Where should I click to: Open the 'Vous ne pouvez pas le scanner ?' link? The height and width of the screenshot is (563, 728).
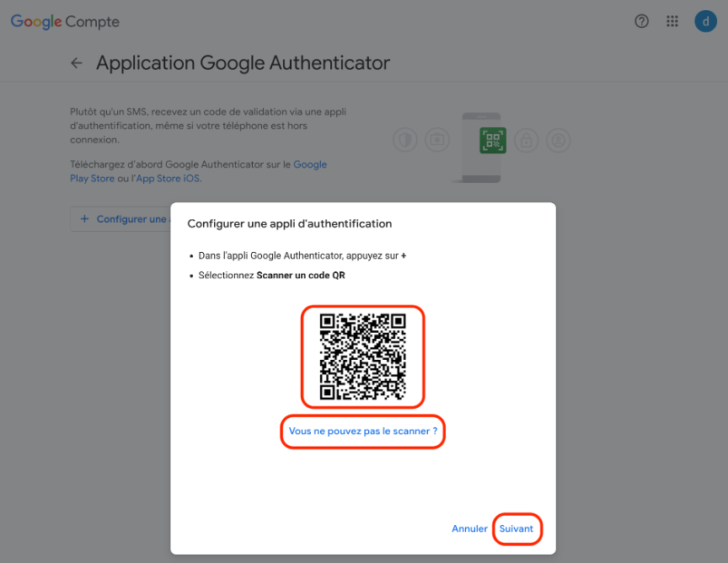tap(363, 431)
